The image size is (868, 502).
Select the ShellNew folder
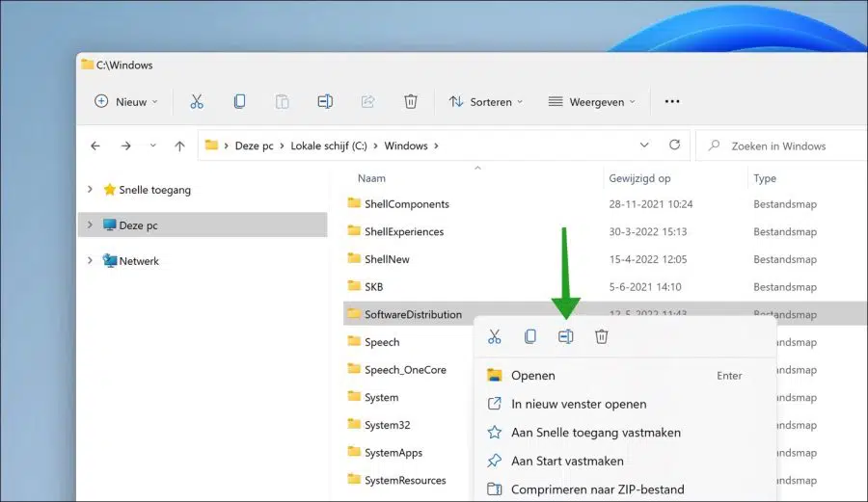click(x=387, y=259)
